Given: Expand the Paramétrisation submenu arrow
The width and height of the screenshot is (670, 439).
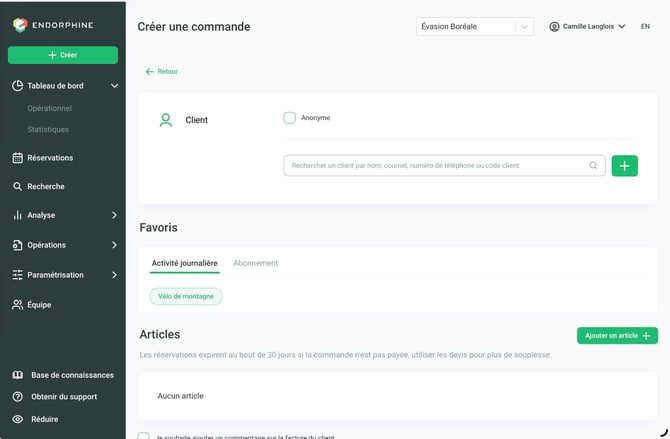Looking at the screenshot, I should 114,275.
